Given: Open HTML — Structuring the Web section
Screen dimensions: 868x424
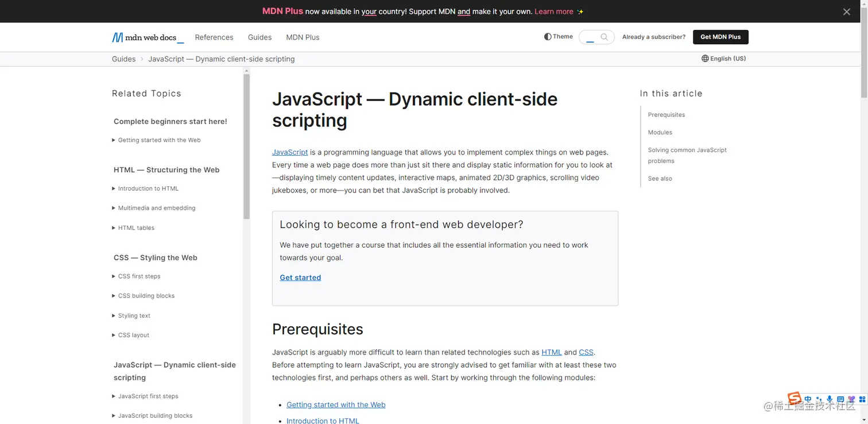Looking at the screenshot, I should click(166, 170).
